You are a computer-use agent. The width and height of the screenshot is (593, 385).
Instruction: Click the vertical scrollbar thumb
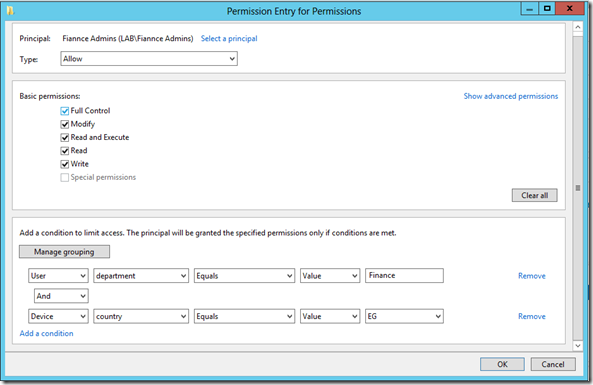(x=577, y=188)
